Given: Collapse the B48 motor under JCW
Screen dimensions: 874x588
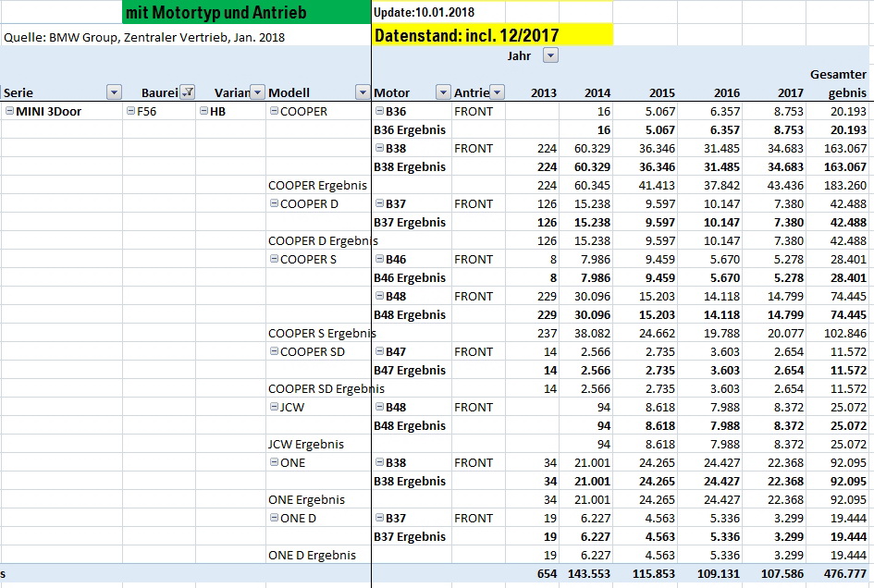Looking at the screenshot, I should (379, 407).
